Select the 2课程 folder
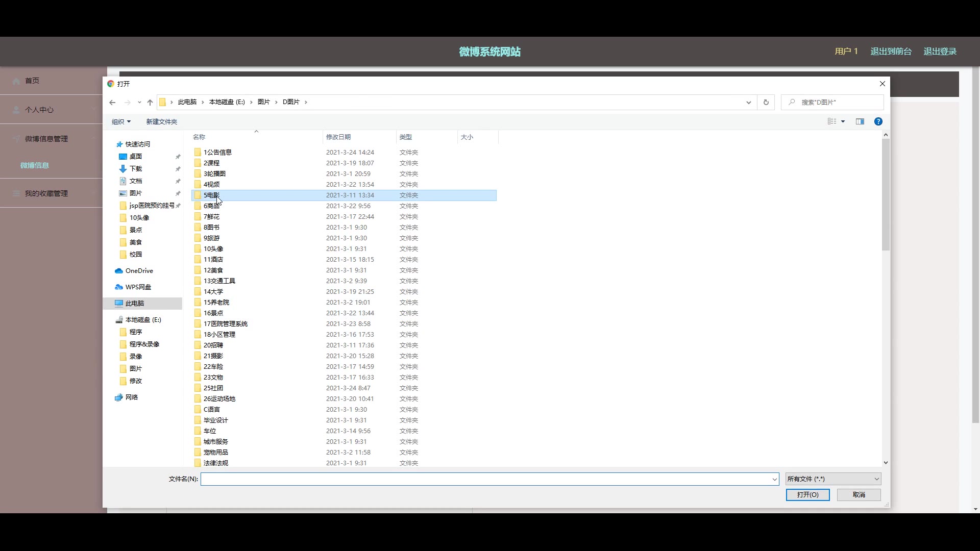Viewport: 980px width, 551px height. [x=211, y=163]
